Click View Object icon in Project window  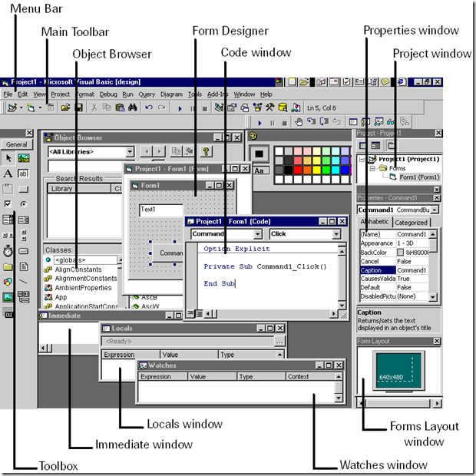tap(376, 145)
